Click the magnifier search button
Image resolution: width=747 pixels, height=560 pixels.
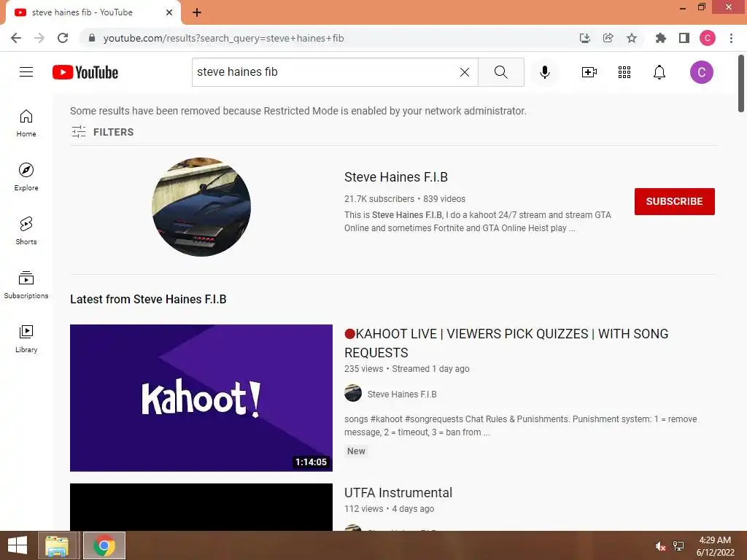click(500, 72)
